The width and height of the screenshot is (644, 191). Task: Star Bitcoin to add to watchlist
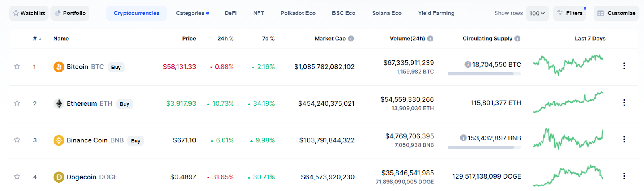click(17, 66)
